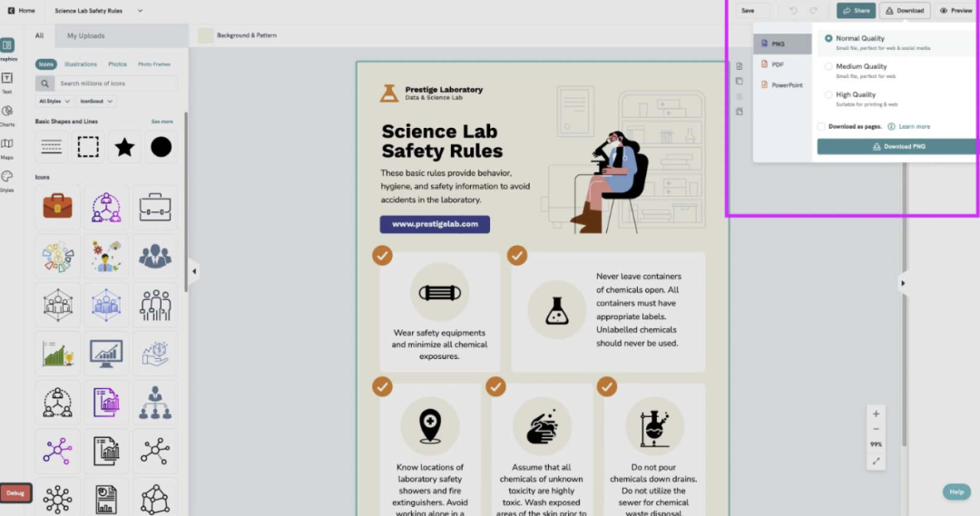Open the All Styles dropdown
The height and width of the screenshot is (516, 980).
click(x=55, y=102)
